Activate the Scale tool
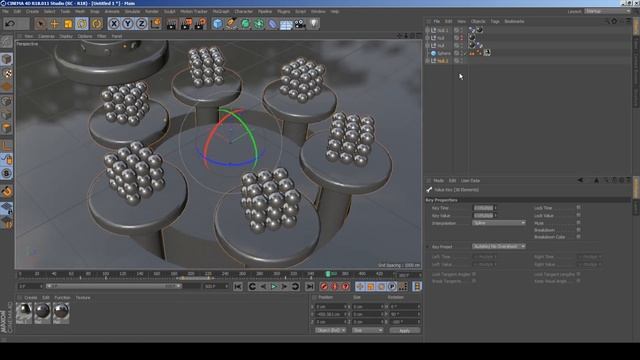The height and width of the screenshot is (360, 640). (68, 24)
